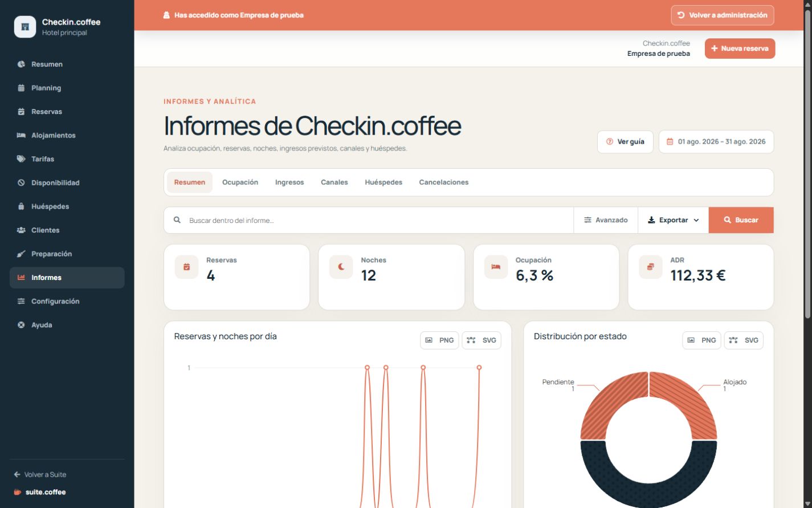This screenshot has width=812, height=508.
Task: Click the Reservas sidebar calendar-check icon
Action: coord(21,112)
